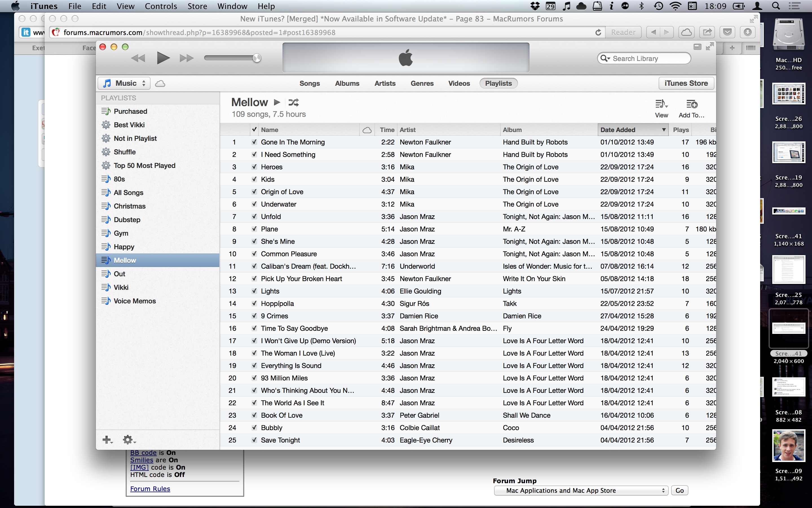Select the song Save Tonight

point(468,440)
